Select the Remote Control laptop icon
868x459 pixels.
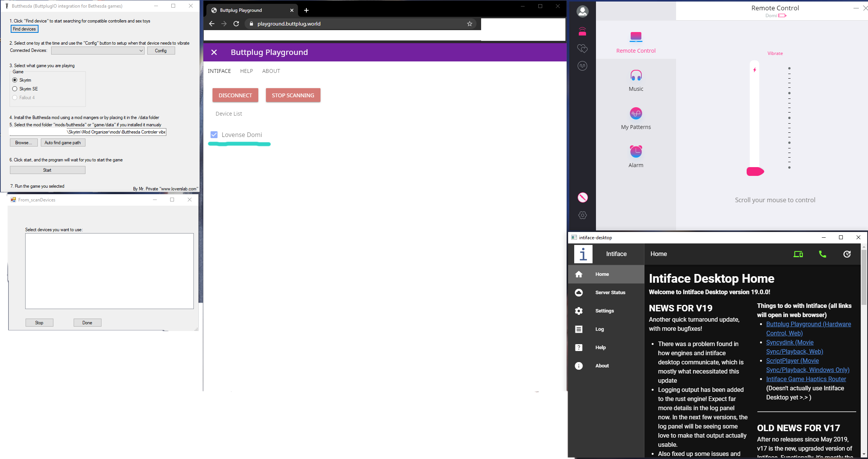(636, 37)
